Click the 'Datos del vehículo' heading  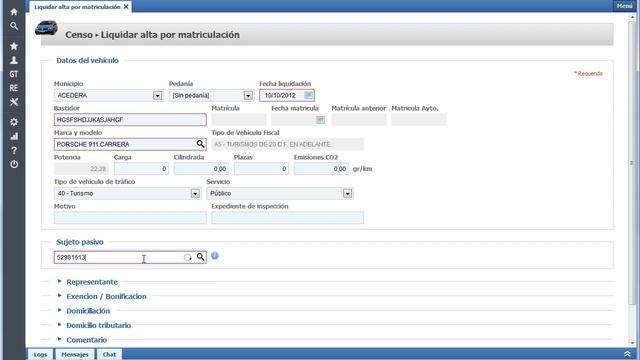(x=87, y=60)
